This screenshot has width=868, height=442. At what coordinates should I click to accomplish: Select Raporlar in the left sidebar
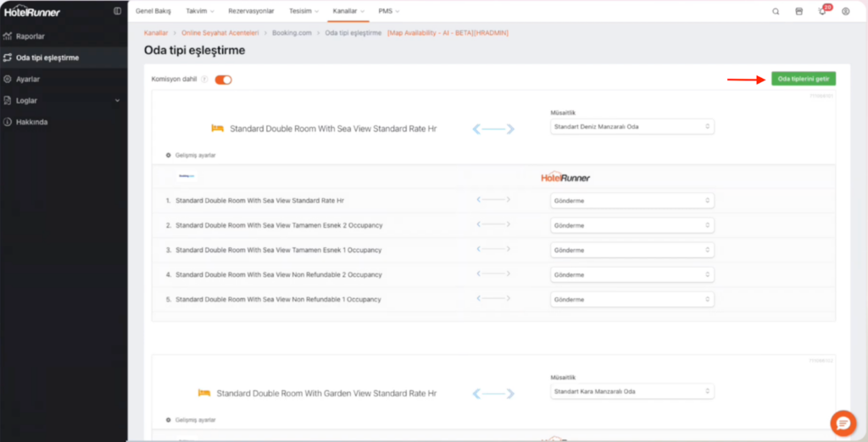coord(31,36)
